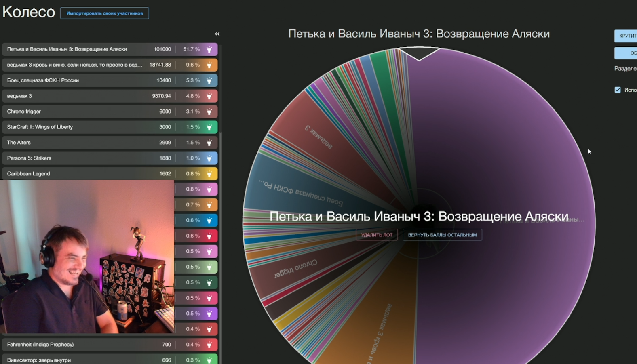Select the lot «Fahrenheit (Indigo Prophecy)»
The height and width of the screenshot is (364, 637).
[x=40, y=345]
